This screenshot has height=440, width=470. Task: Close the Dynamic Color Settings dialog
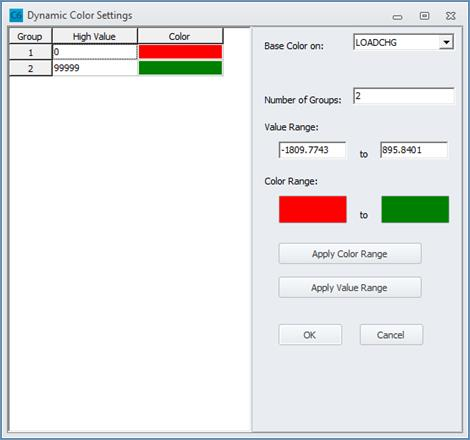(451, 16)
